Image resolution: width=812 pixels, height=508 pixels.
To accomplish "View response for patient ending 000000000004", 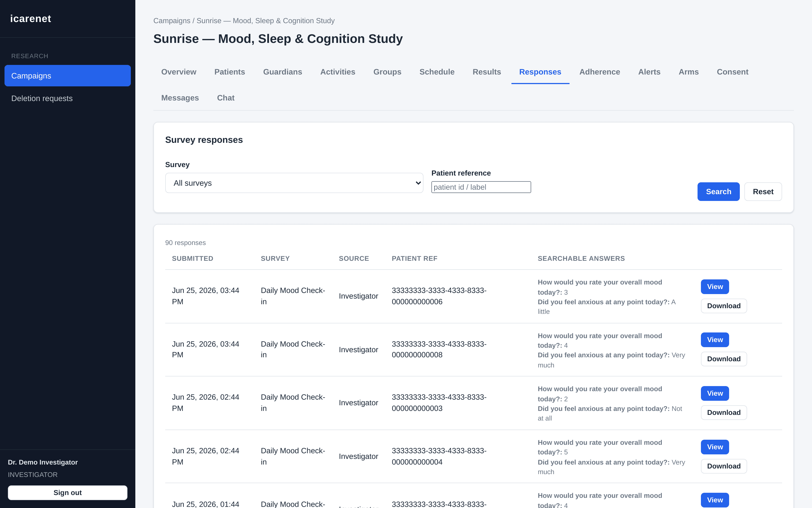I will pyautogui.click(x=715, y=447).
